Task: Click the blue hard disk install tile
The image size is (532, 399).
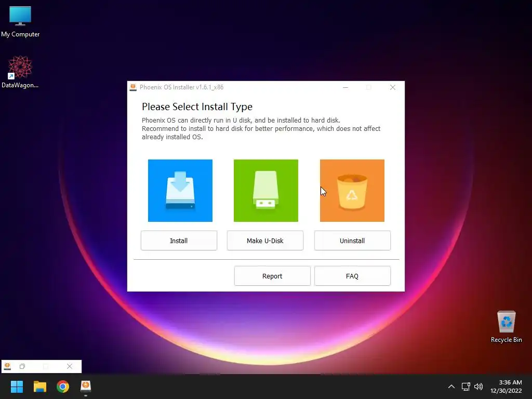Action: tap(180, 191)
